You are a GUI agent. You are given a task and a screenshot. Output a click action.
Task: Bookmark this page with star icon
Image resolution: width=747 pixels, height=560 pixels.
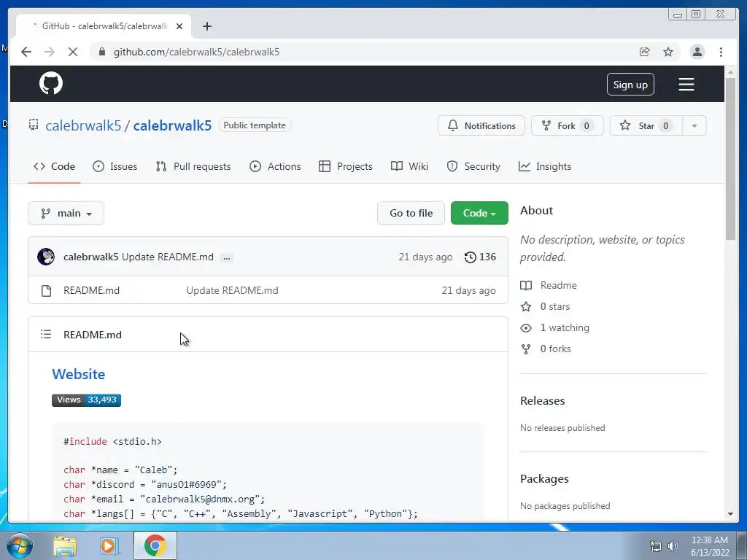(x=668, y=52)
